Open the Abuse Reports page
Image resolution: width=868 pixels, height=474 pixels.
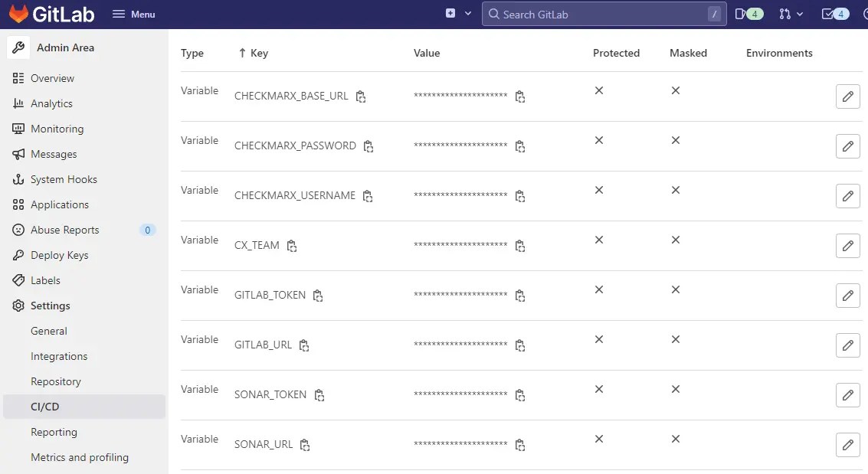[x=65, y=230]
